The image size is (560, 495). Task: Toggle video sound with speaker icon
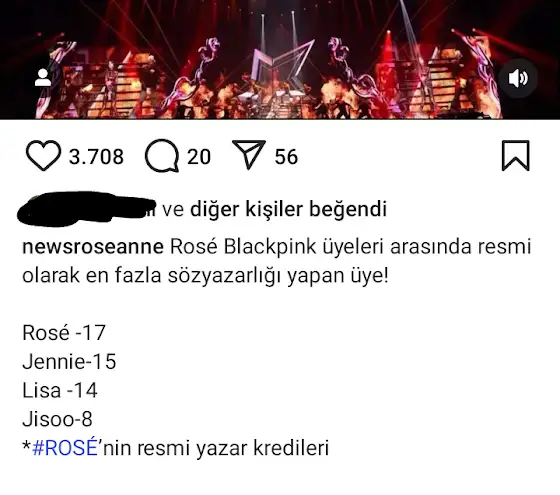(518, 78)
